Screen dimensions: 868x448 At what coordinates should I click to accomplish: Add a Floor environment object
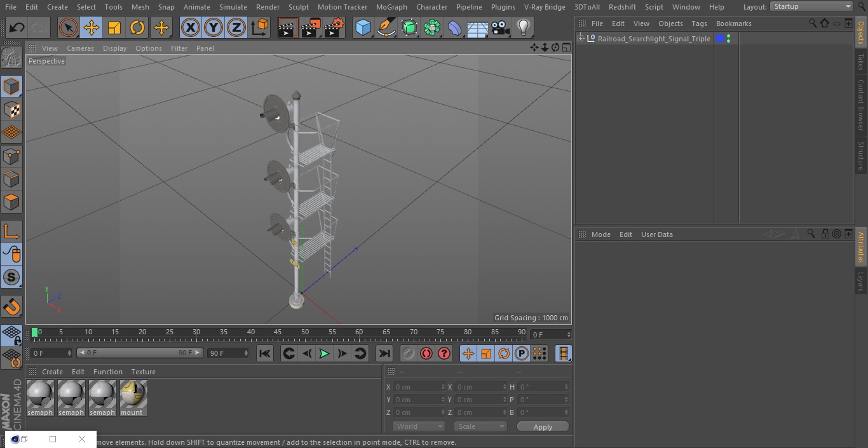click(478, 27)
